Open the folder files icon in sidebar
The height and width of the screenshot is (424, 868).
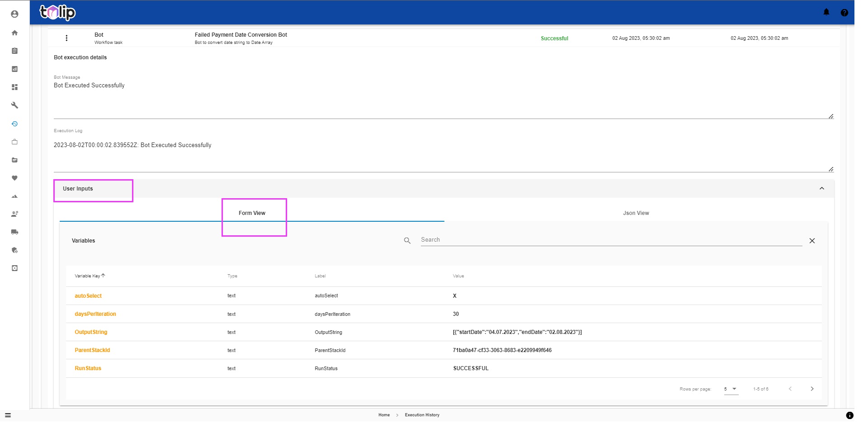point(14,160)
